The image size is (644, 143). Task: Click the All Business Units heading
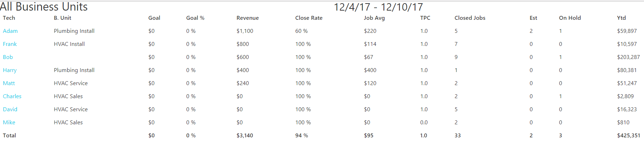pos(44,7)
